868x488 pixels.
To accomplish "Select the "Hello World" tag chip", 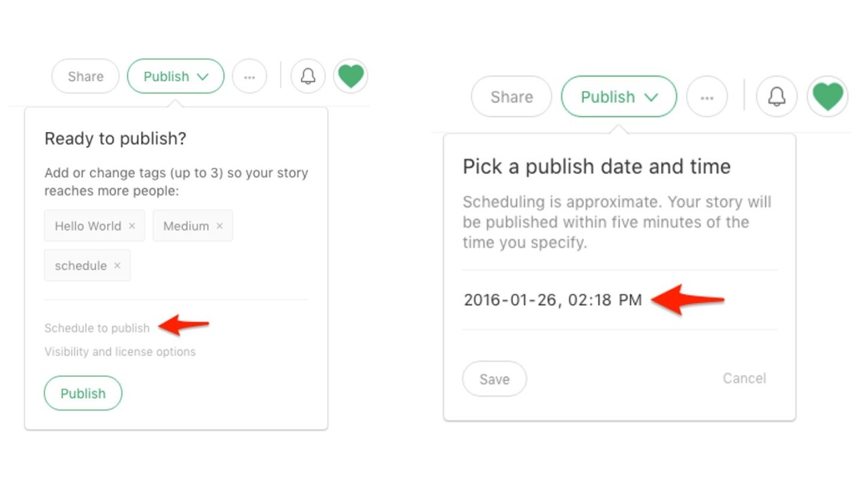I will (x=87, y=226).
